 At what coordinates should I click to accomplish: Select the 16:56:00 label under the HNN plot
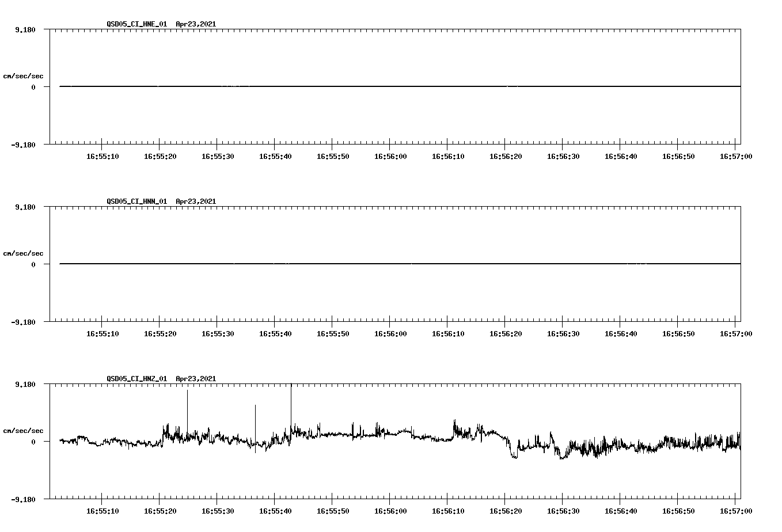coord(390,333)
